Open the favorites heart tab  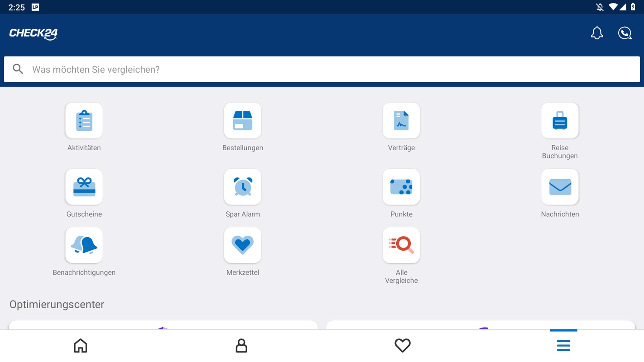(x=403, y=346)
